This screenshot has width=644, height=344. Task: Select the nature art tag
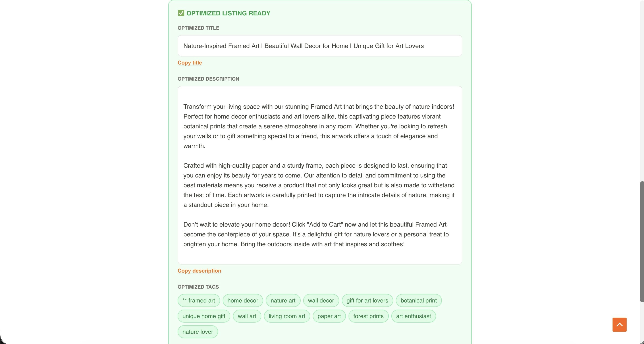coord(283,300)
